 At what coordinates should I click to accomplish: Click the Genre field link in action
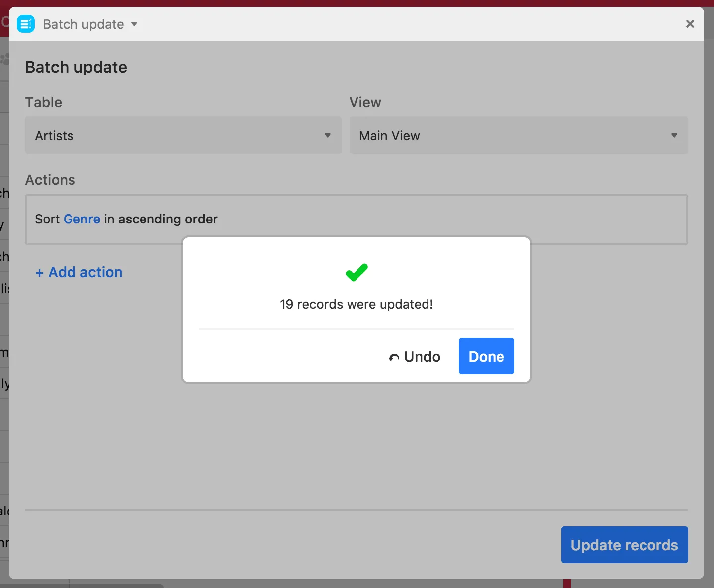tap(82, 219)
